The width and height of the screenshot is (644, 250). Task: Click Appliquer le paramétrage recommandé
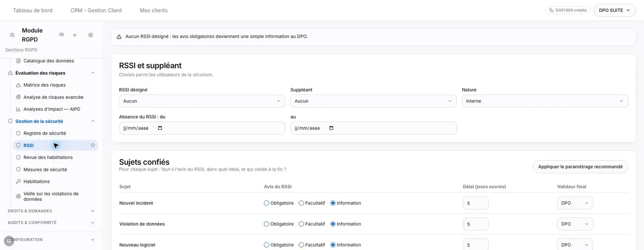tap(580, 167)
